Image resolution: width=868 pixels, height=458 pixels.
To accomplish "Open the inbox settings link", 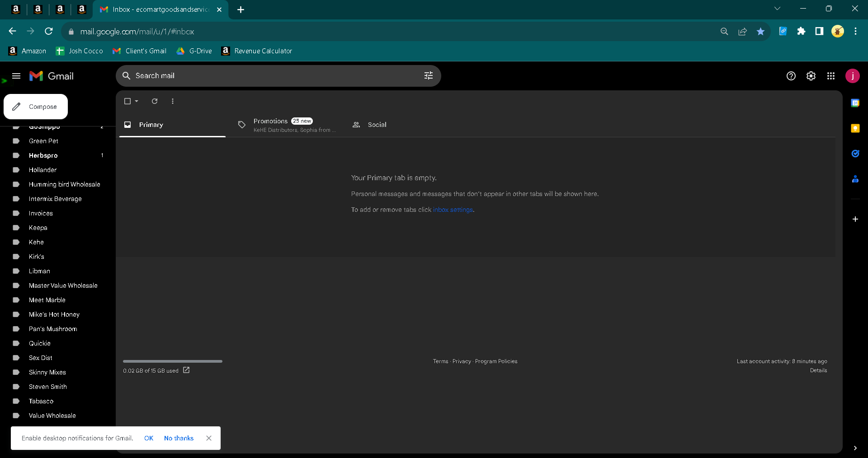I will [x=453, y=210].
